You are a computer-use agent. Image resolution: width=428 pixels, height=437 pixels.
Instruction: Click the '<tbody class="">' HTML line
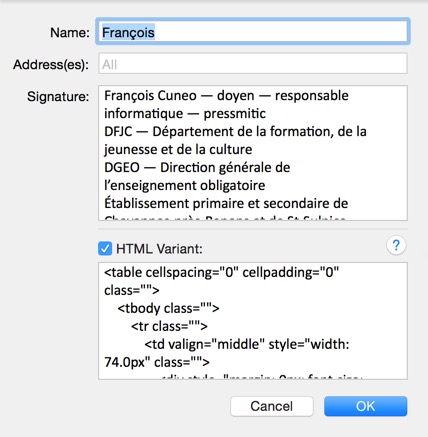point(168,308)
